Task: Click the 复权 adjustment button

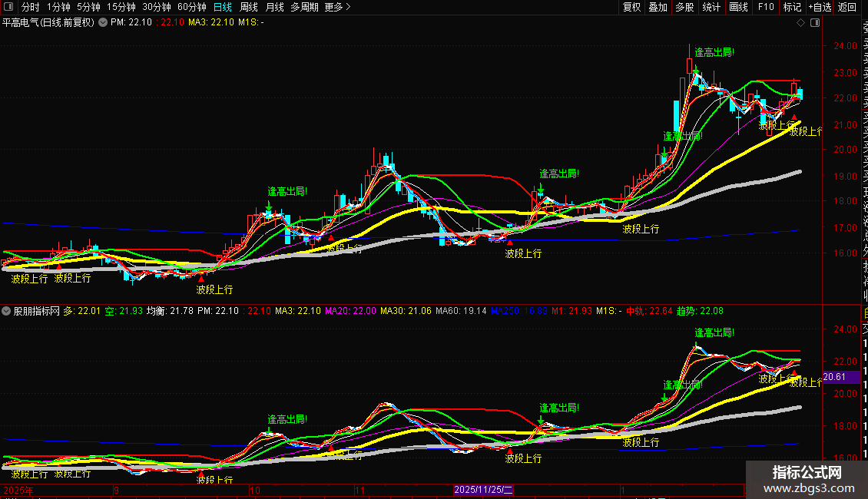Action: point(631,7)
